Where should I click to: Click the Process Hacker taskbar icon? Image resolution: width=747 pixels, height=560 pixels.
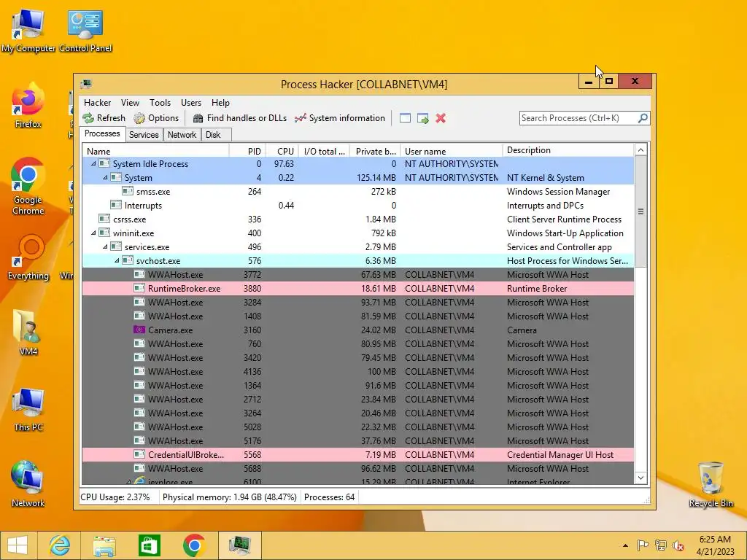click(239, 545)
